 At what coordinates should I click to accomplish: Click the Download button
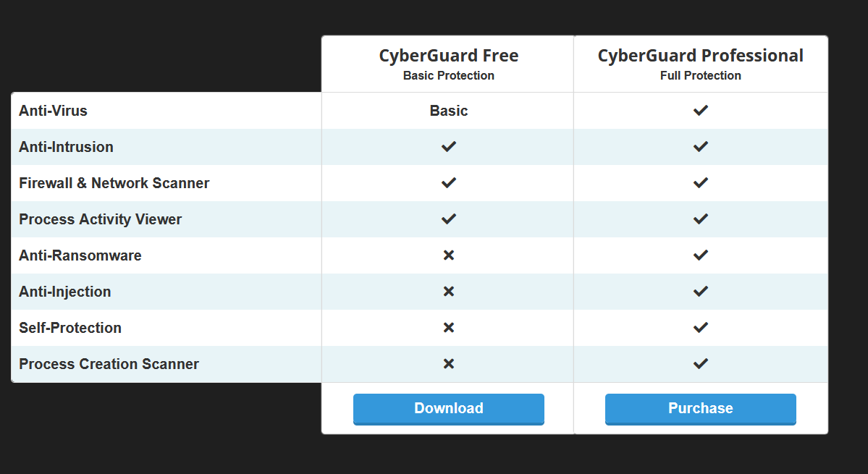click(448, 408)
